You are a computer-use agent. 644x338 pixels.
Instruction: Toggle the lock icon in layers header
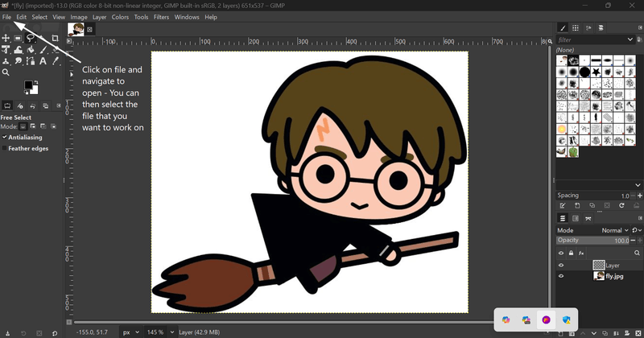click(571, 253)
